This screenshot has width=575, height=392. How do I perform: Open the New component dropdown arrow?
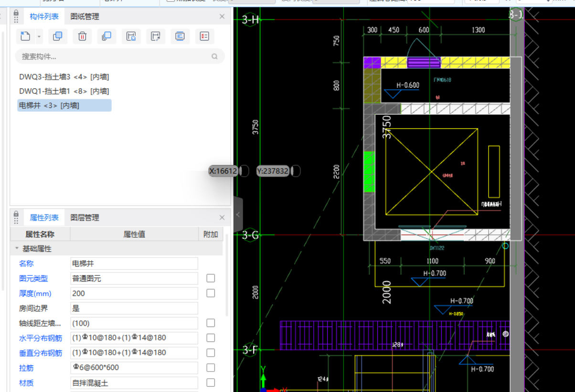(39, 36)
